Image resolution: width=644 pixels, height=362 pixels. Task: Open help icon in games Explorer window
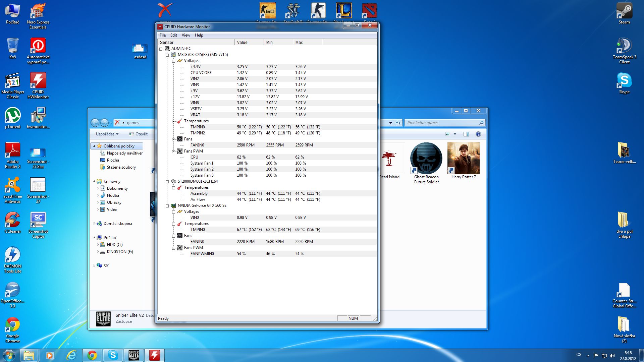point(478,134)
